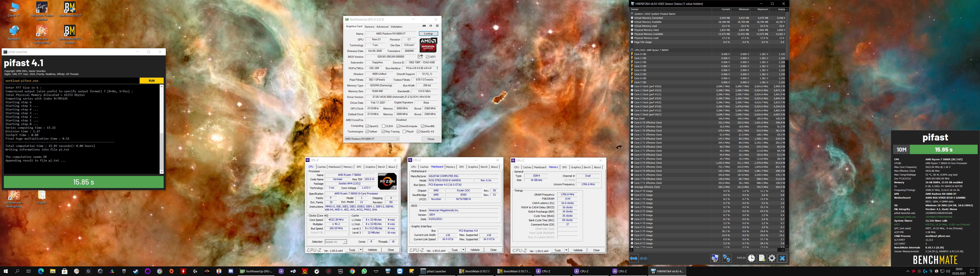Open the GPU selection dropdown in GPU-Z
Image resolution: width=980 pixels, height=276 pixels.
[372, 139]
